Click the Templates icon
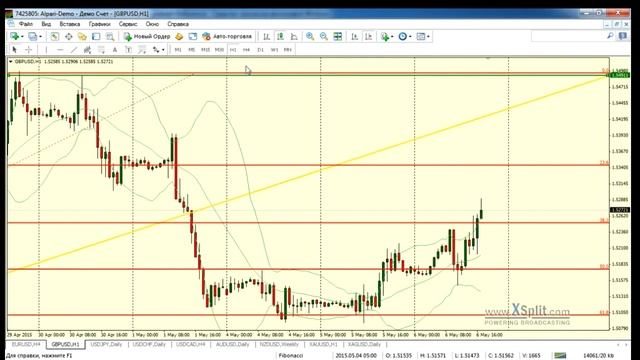The height and width of the screenshot is (360, 640). 421,36
